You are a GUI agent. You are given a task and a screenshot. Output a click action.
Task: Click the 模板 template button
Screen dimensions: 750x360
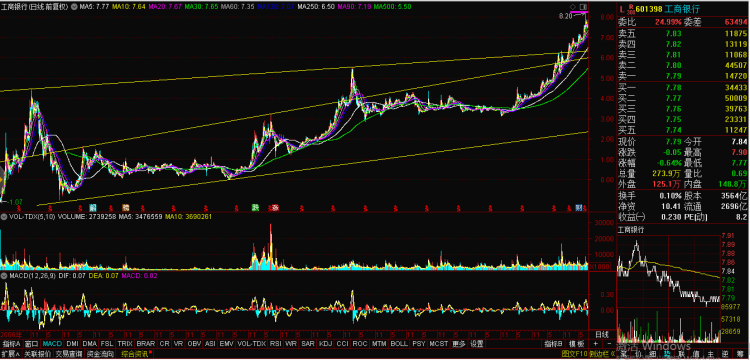pos(576,344)
